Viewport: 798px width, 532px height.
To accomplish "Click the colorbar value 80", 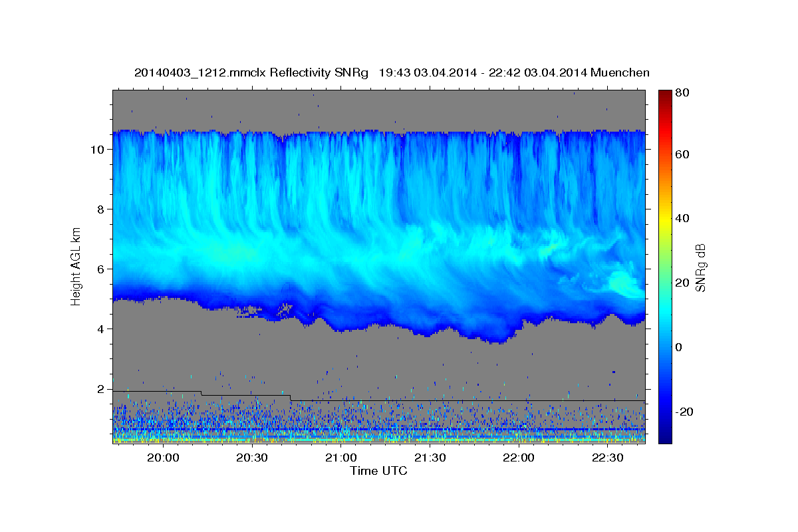I will pos(684,94).
